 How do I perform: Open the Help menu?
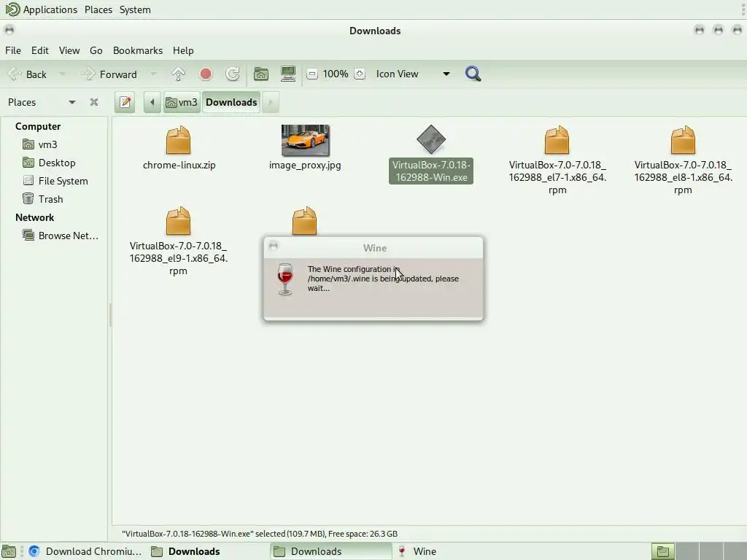[x=183, y=50]
